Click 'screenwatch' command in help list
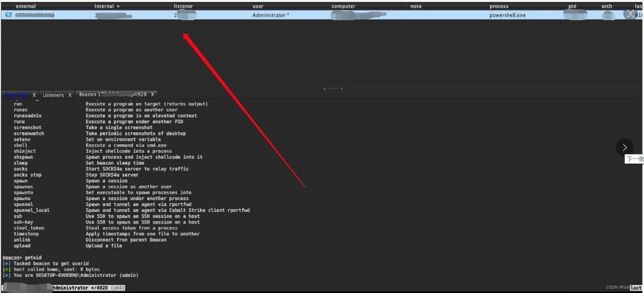This screenshot has width=644, height=293. click(x=29, y=134)
